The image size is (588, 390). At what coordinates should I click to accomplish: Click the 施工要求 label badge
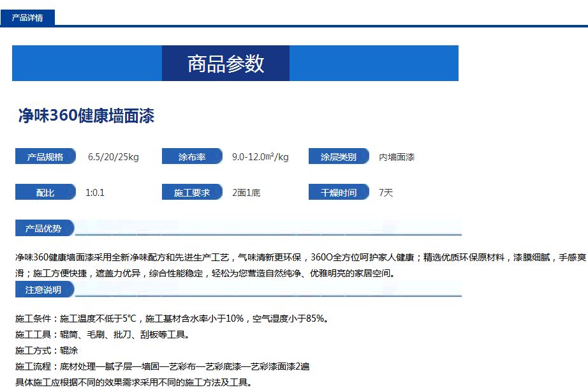tap(192, 192)
